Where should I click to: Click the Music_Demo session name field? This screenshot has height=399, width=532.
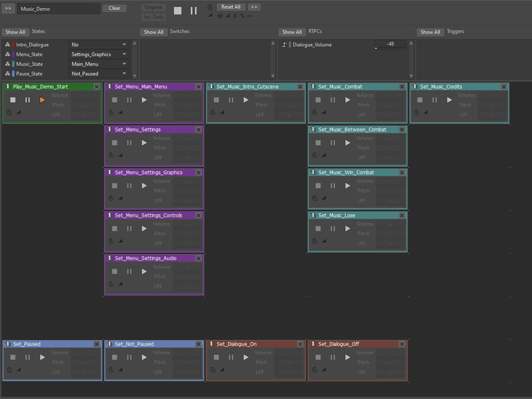59,9
